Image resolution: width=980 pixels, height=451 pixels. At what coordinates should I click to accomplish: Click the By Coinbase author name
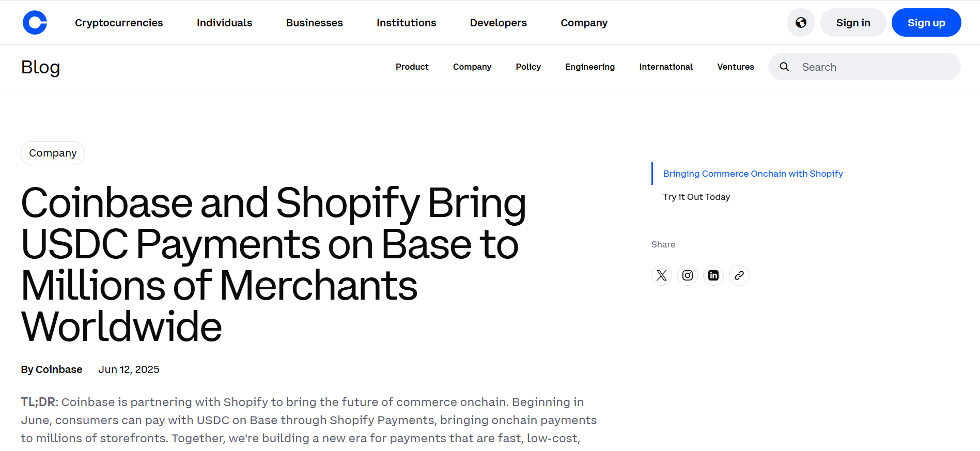click(52, 369)
